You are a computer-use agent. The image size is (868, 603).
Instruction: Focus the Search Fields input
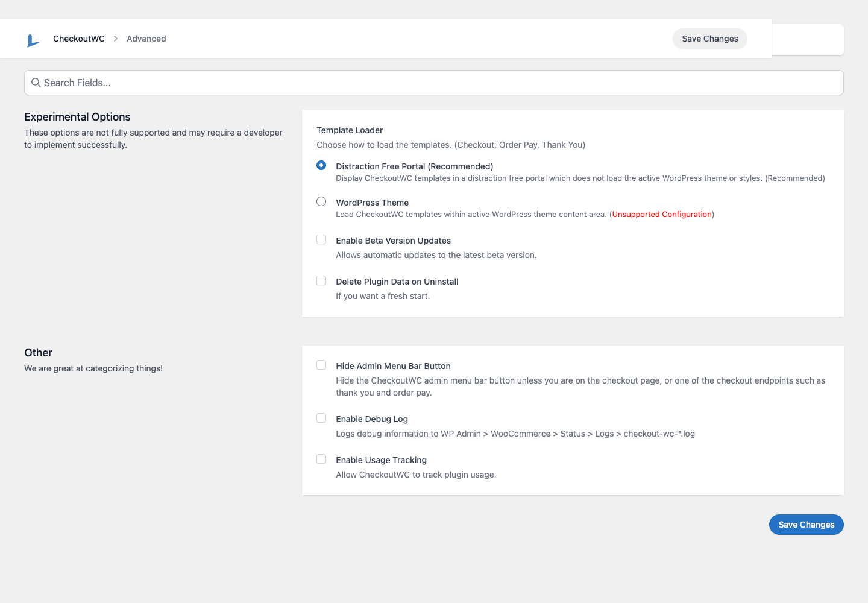click(x=434, y=83)
